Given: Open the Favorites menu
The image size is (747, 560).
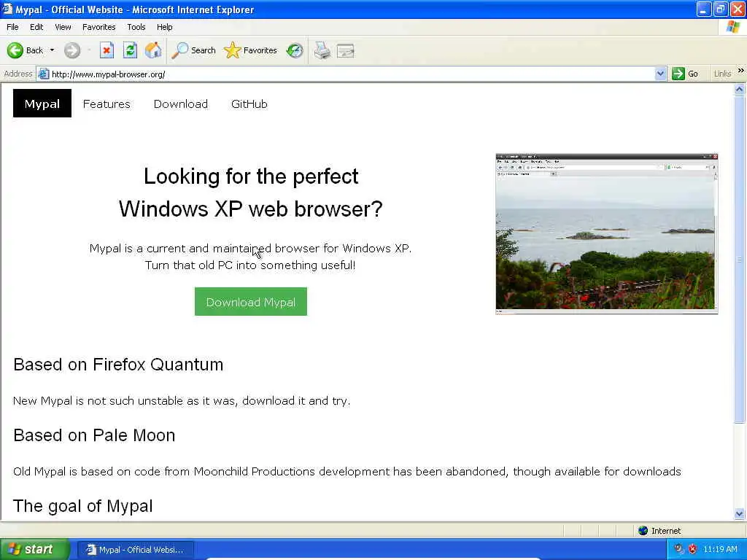Looking at the screenshot, I should coord(98,27).
